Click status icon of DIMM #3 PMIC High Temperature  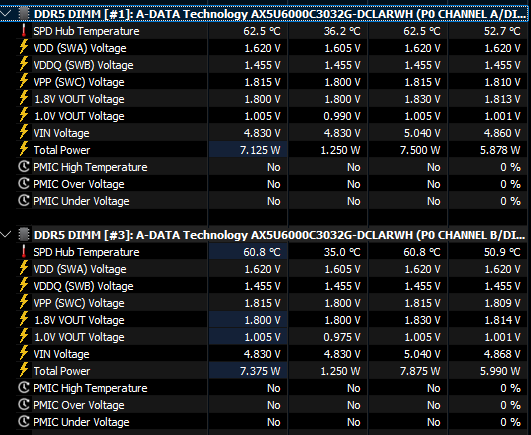(24, 388)
